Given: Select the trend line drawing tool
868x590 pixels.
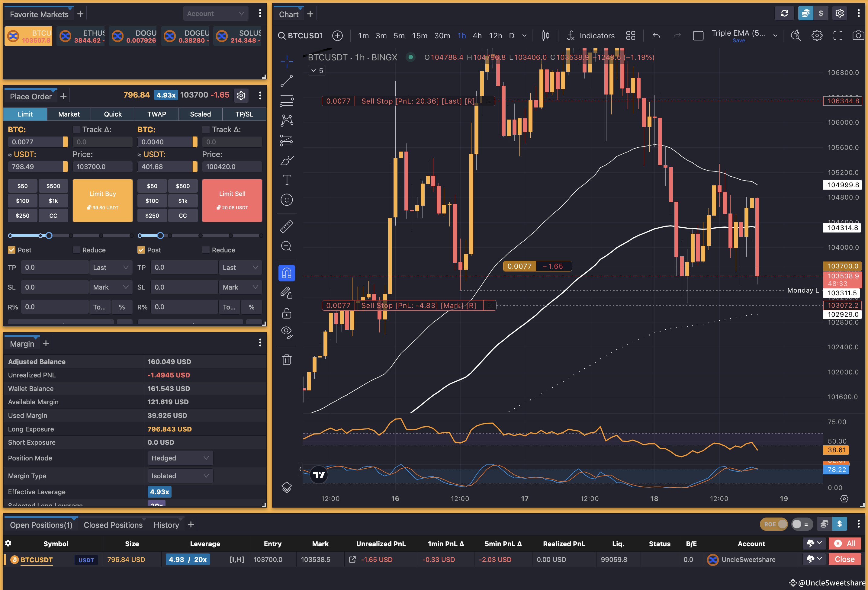Looking at the screenshot, I should pos(287,81).
